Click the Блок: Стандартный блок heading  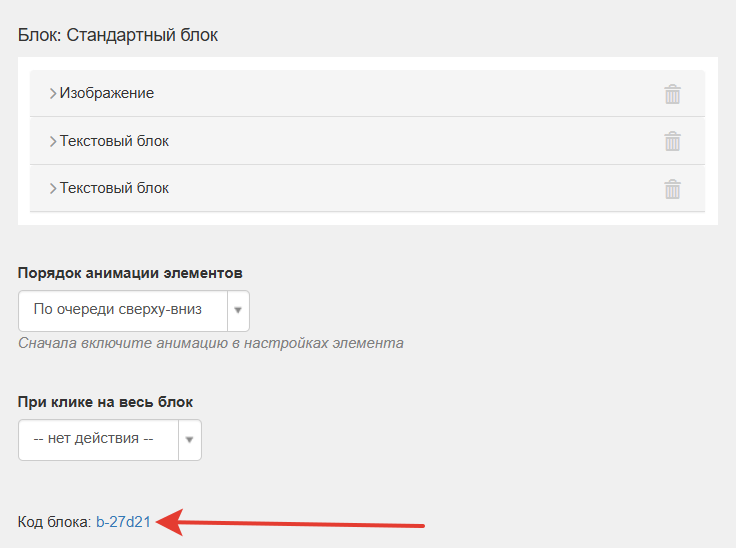coord(118,35)
